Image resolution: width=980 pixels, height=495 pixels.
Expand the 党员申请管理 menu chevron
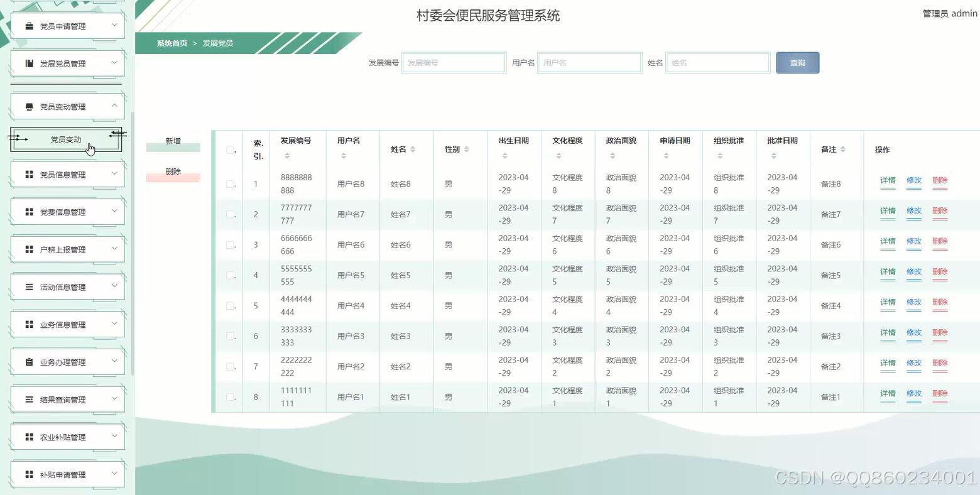[114, 25]
